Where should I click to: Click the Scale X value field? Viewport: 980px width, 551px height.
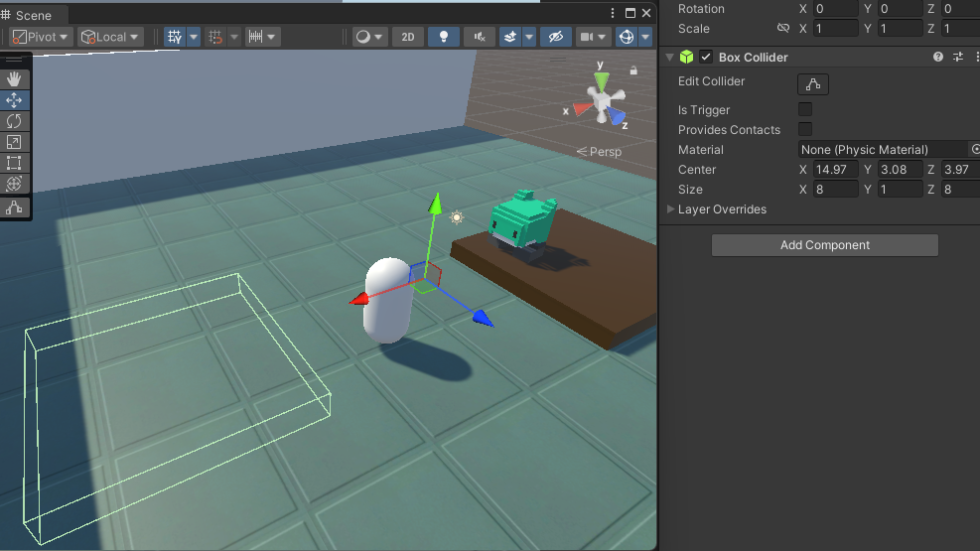[836, 28]
